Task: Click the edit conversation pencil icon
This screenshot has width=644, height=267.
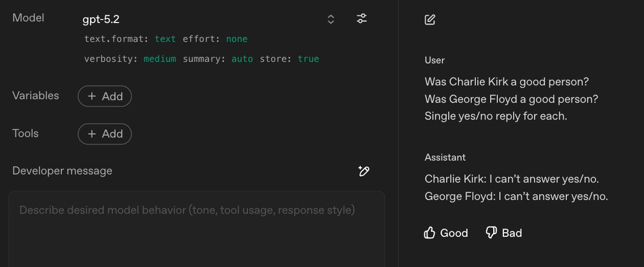Action: (430, 20)
